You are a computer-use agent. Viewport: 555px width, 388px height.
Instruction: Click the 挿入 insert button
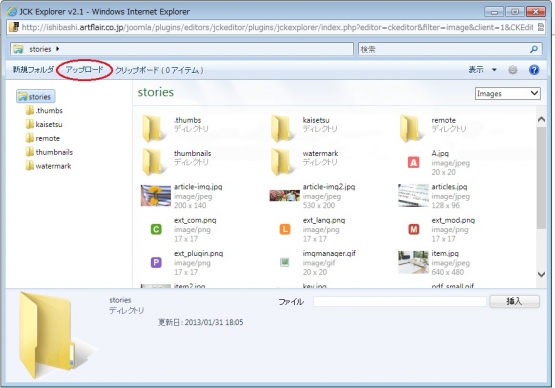(x=514, y=301)
